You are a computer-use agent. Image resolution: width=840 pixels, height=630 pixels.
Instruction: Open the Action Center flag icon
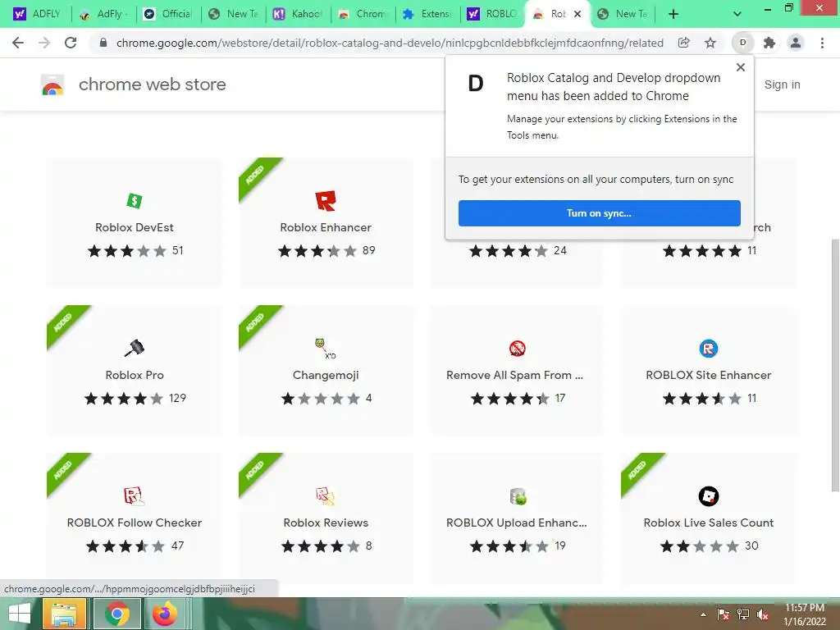723,614
